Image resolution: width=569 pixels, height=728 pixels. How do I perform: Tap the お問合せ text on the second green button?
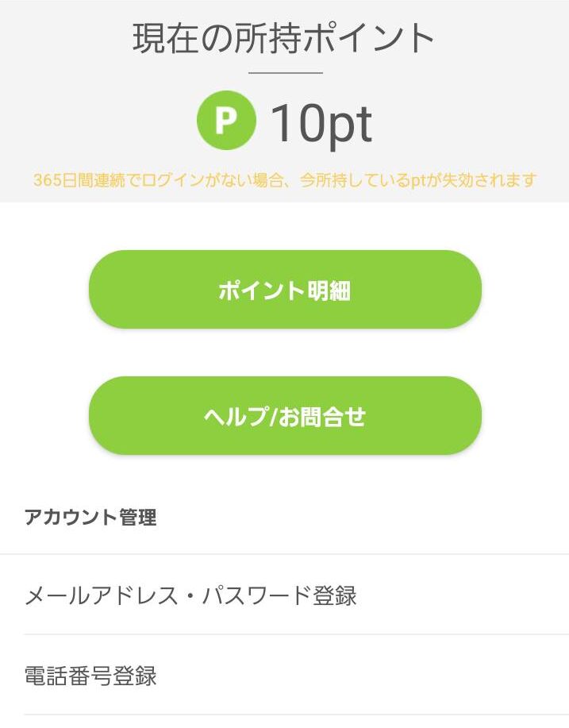click(x=322, y=417)
